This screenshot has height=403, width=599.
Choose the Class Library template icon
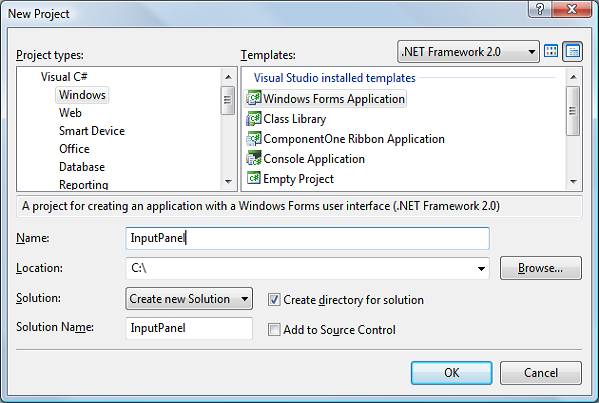click(x=254, y=118)
